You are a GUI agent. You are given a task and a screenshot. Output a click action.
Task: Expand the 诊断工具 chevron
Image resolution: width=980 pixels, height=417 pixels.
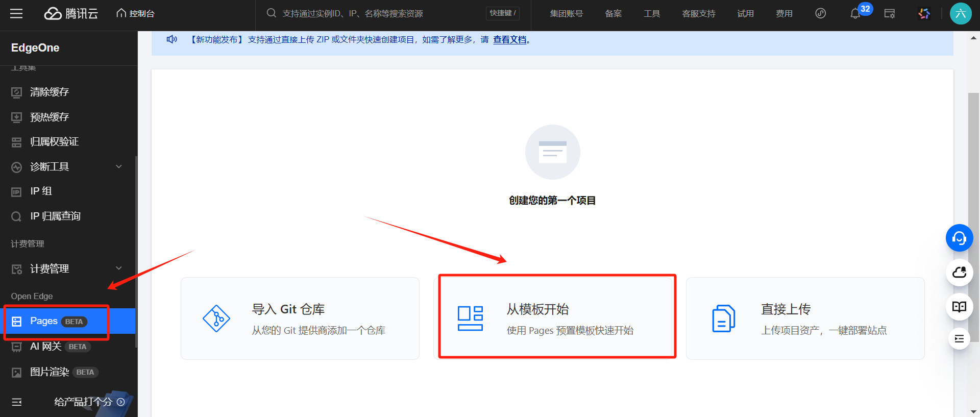click(x=119, y=166)
